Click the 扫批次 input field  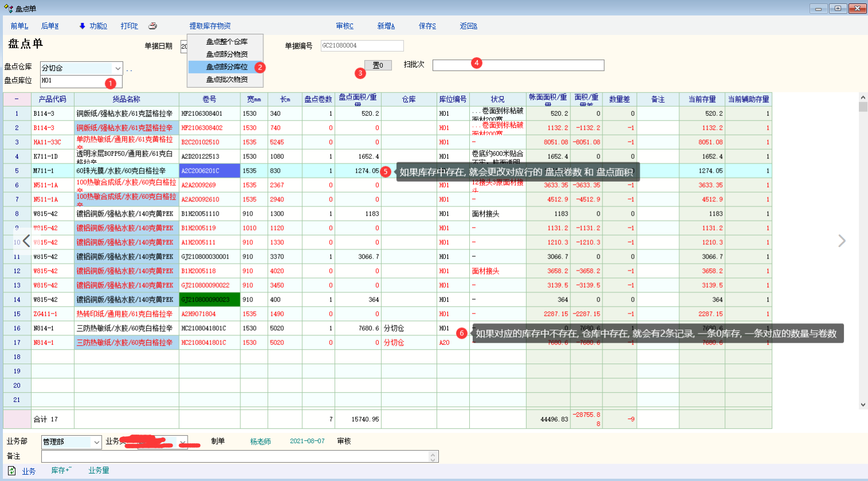click(518, 65)
